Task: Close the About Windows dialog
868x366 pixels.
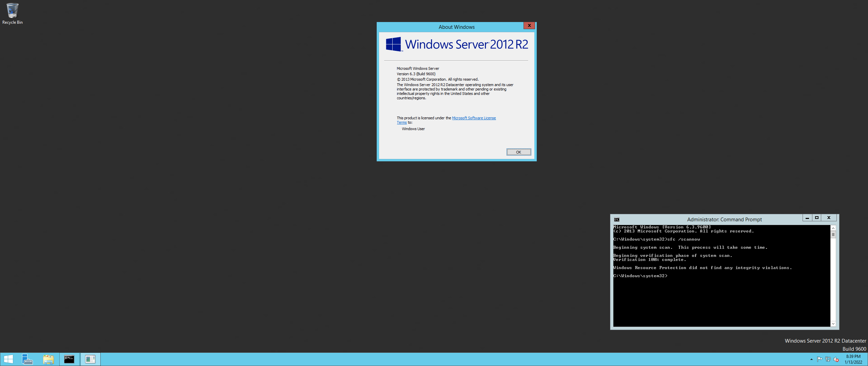Action: pyautogui.click(x=529, y=25)
